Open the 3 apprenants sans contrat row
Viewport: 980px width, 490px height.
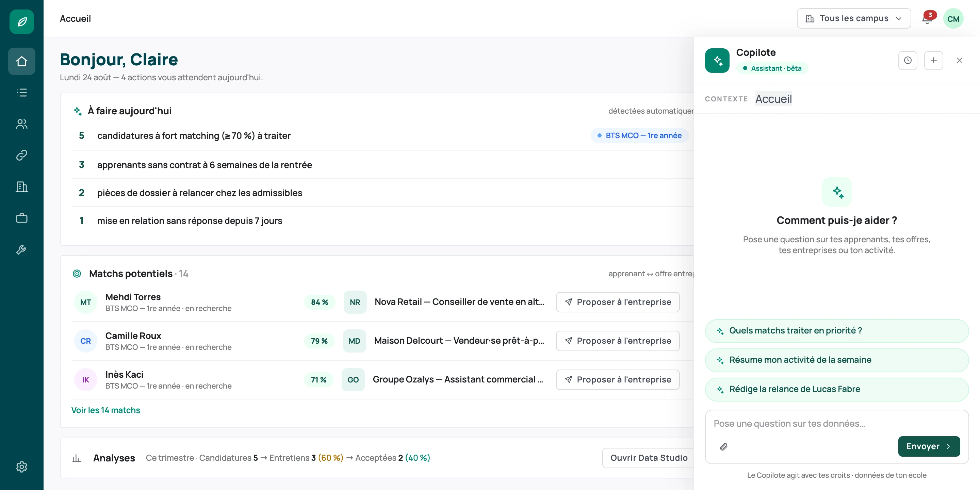[382, 165]
